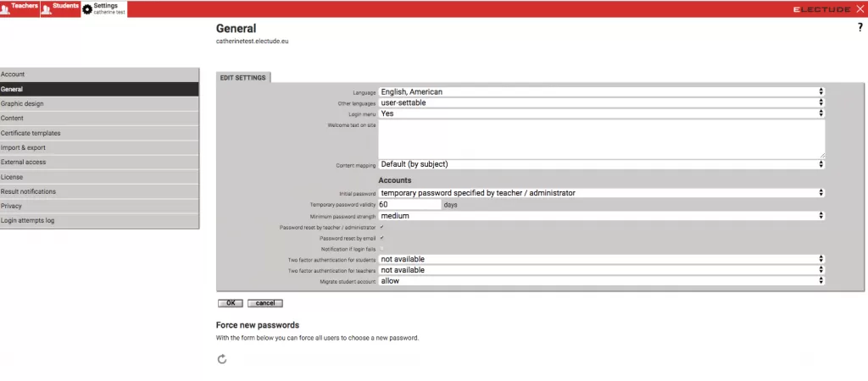Open the Language dropdown
This screenshot has height=381, width=868.
pos(601,91)
